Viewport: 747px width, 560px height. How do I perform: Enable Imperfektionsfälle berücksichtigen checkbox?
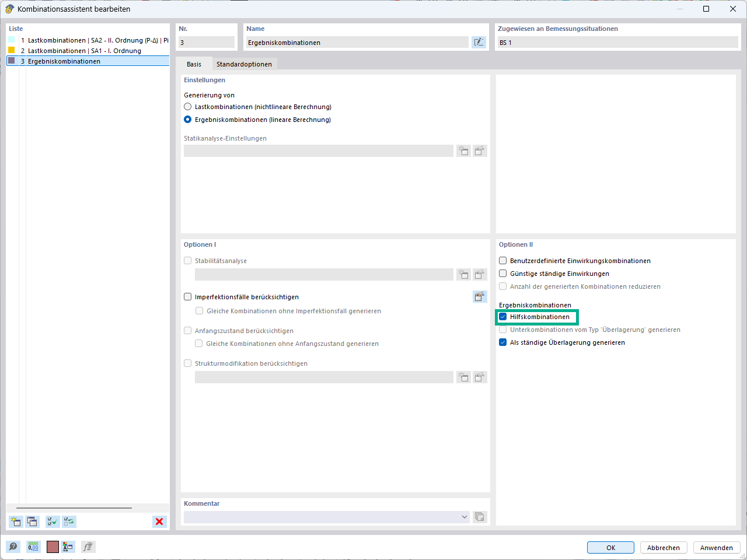point(188,297)
